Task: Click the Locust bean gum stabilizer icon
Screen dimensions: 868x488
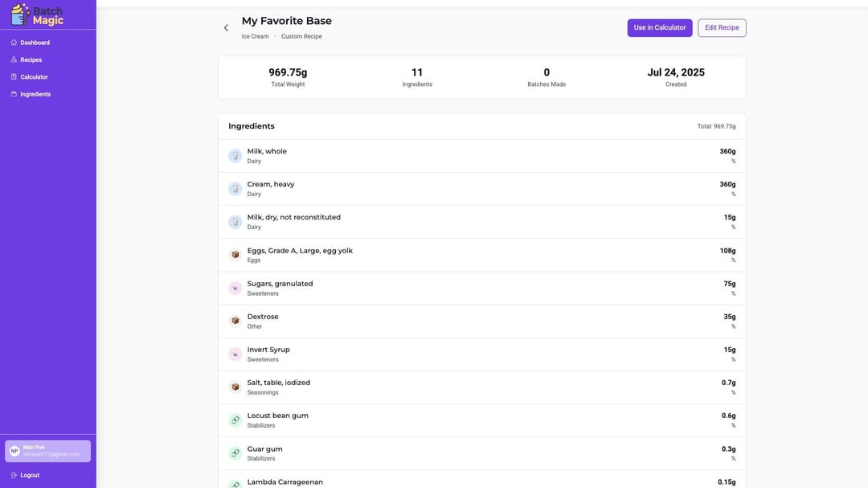Action: tap(235, 420)
